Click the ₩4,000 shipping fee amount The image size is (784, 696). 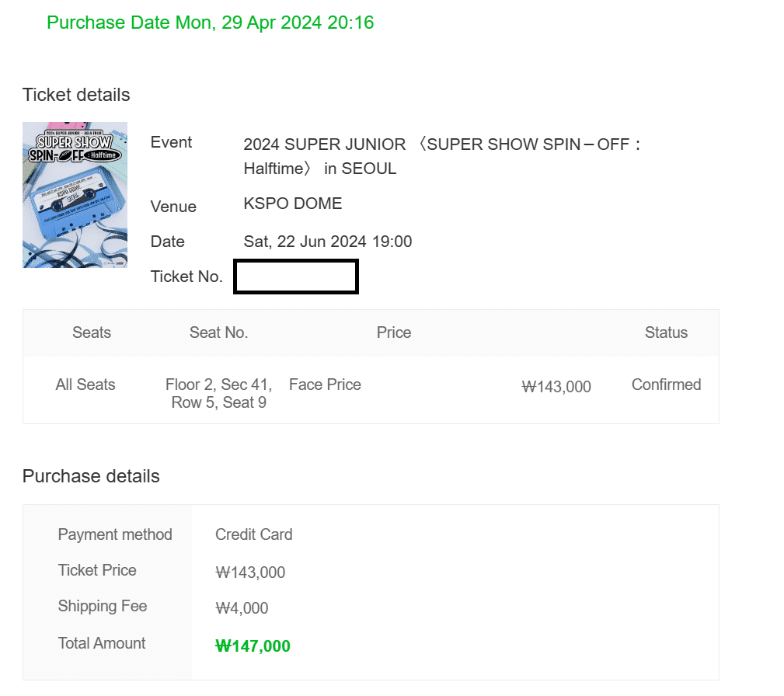click(242, 608)
